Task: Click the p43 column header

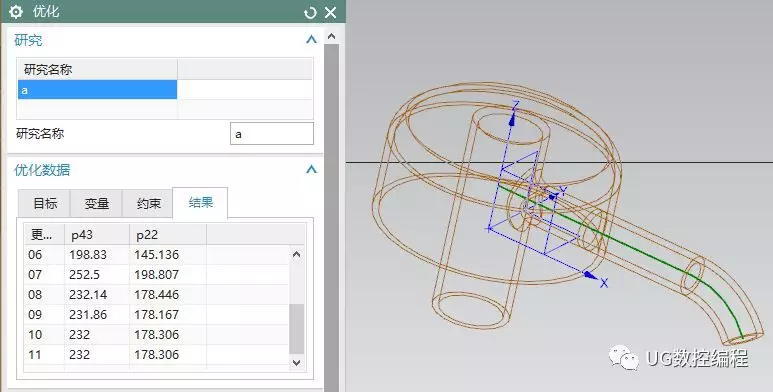Action: (x=97, y=235)
